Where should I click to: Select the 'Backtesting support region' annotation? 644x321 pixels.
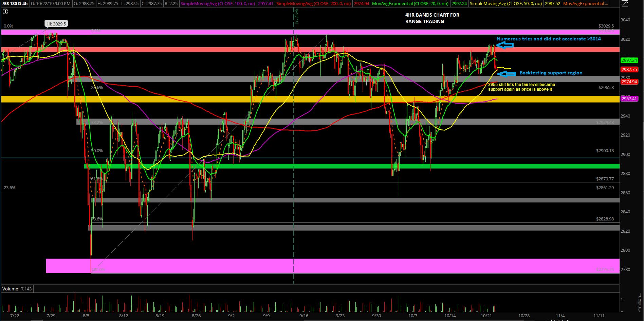551,73
